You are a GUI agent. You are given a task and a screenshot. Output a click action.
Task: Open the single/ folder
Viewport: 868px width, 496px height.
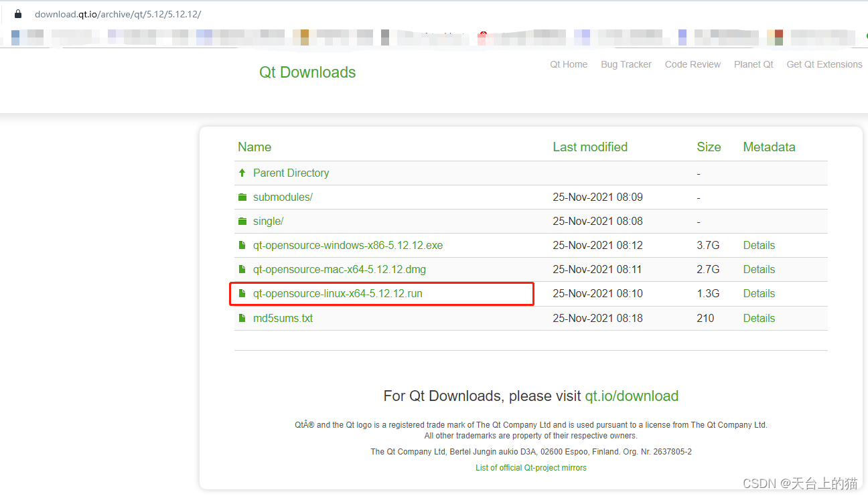pyautogui.click(x=268, y=221)
